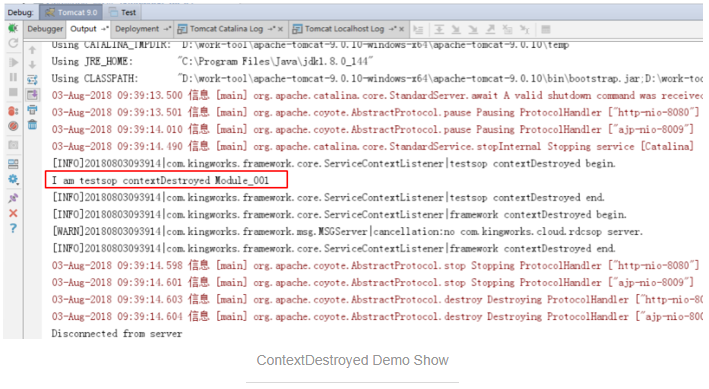The image size is (709, 389).
Task: Select the Tomcat 9.0 debug session tab
Action: click(71, 12)
